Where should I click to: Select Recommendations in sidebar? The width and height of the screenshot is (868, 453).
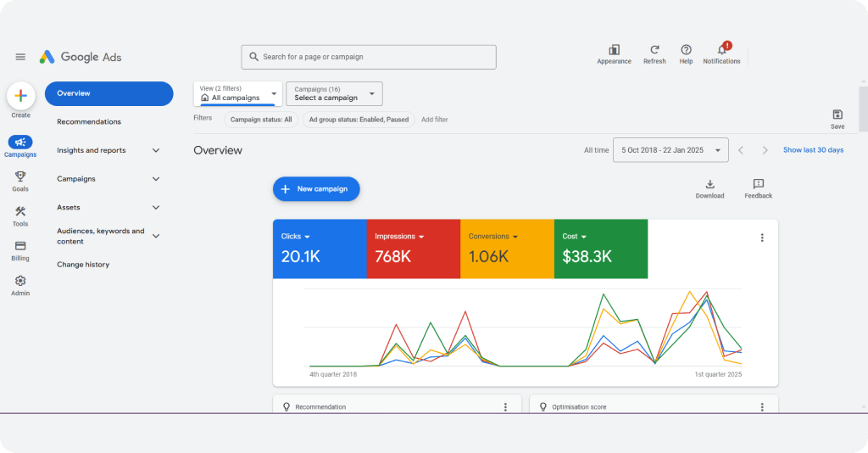click(x=89, y=121)
